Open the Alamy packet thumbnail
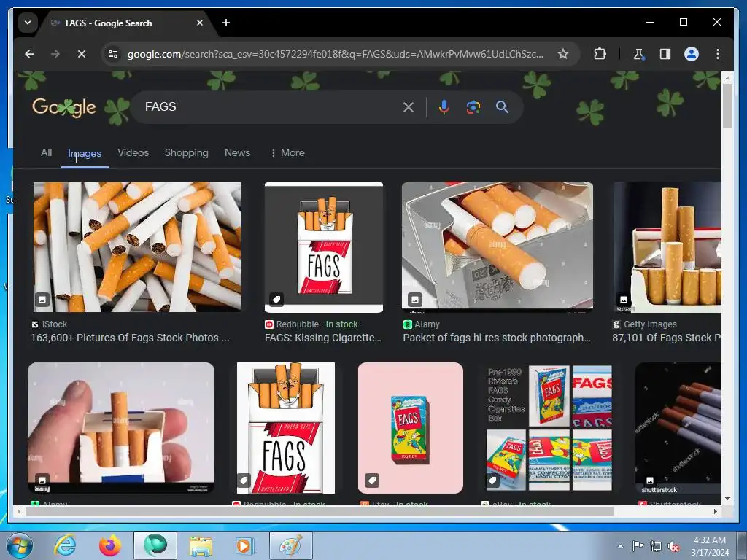 tap(498, 246)
